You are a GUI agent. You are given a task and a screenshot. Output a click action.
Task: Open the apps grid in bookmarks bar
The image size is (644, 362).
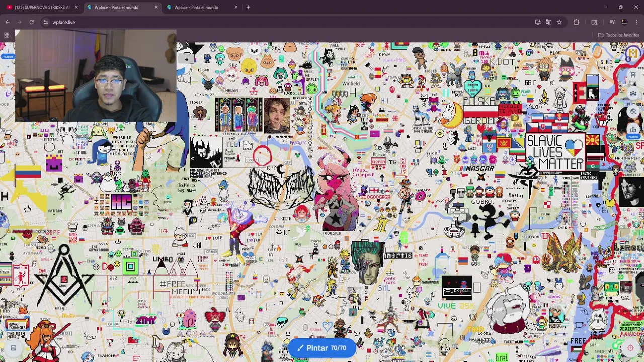[x=7, y=35]
